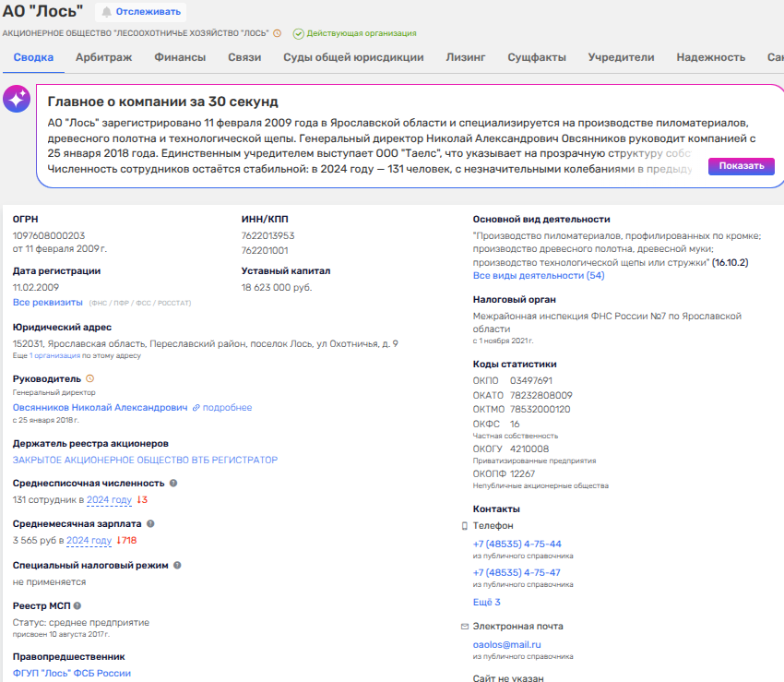Screen dimensions: 784x682
Task: Open year selector in the average salary row
Action: (89, 541)
